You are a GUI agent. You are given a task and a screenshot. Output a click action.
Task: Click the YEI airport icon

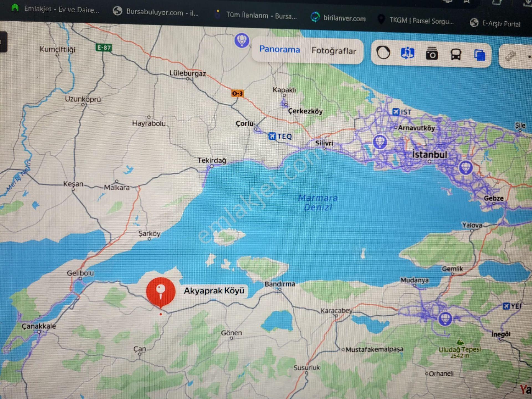coord(506,306)
